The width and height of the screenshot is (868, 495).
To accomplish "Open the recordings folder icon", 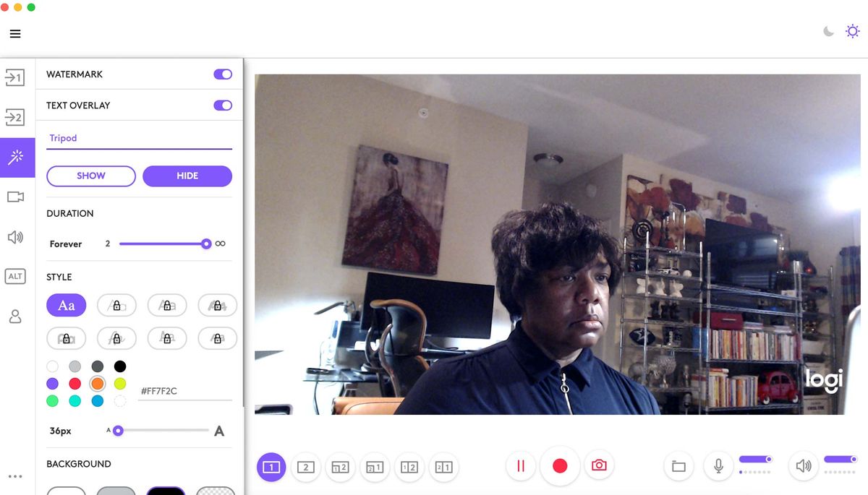I will pyautogui.click(x=678, y=466).
